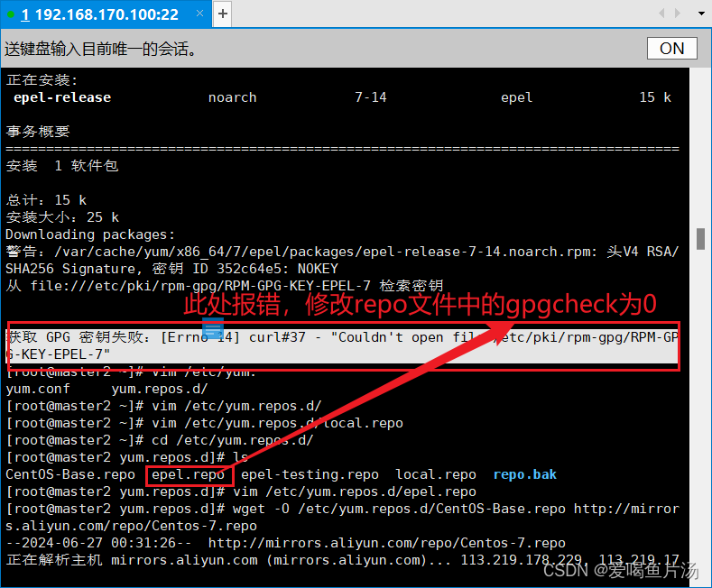712x588 pixels.
Task: Click the blue repo.bak directory name
Action: 525,474
